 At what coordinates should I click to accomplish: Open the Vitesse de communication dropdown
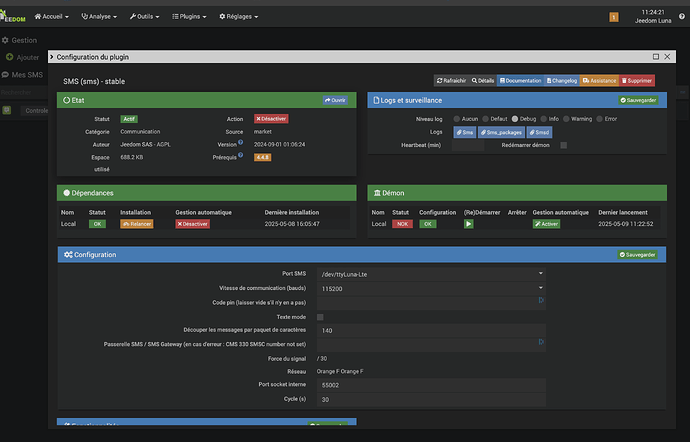[x=431, y=289]
